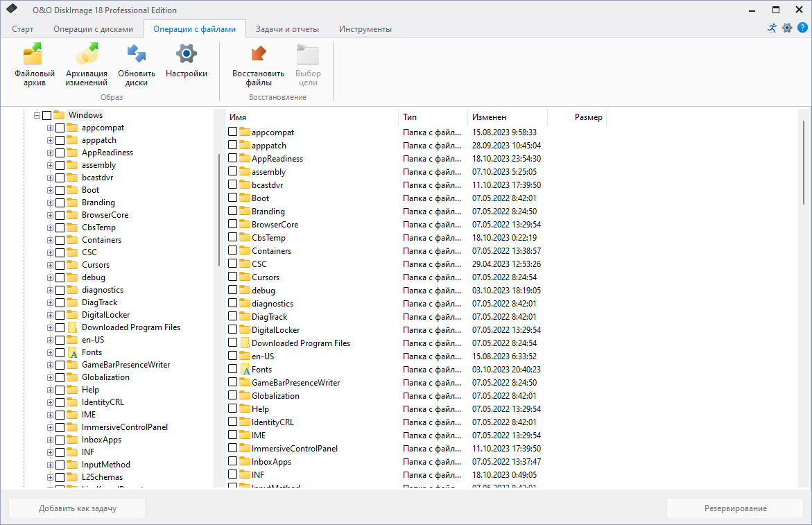Open Настройки gear in ribbon
This screenshot has height=525, width=812.
(187, 54)
